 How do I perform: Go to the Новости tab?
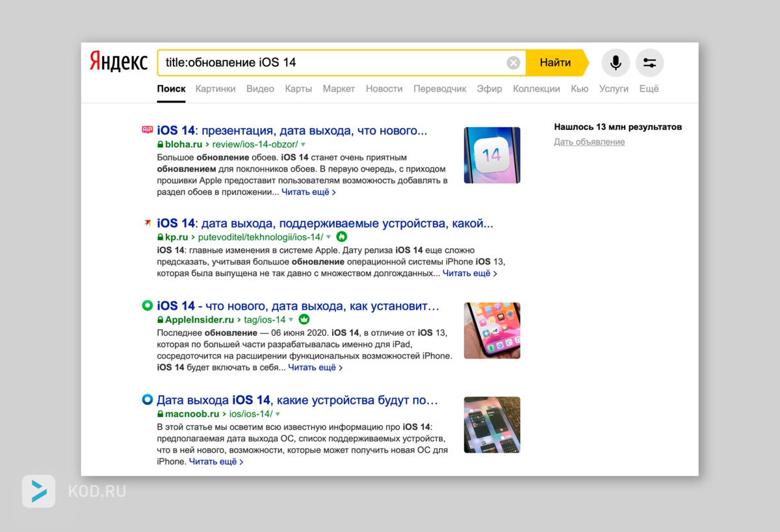(x=384, y=89)
